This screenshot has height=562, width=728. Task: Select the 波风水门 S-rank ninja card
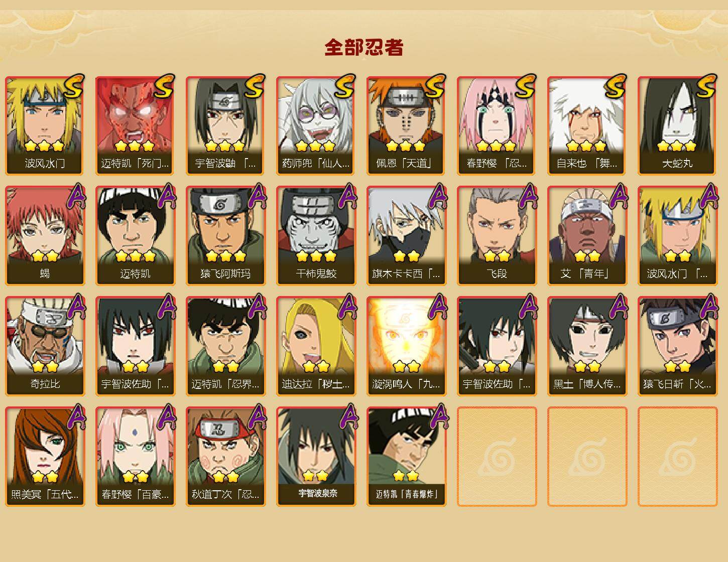pyautogui.click(x=45, y=125)
